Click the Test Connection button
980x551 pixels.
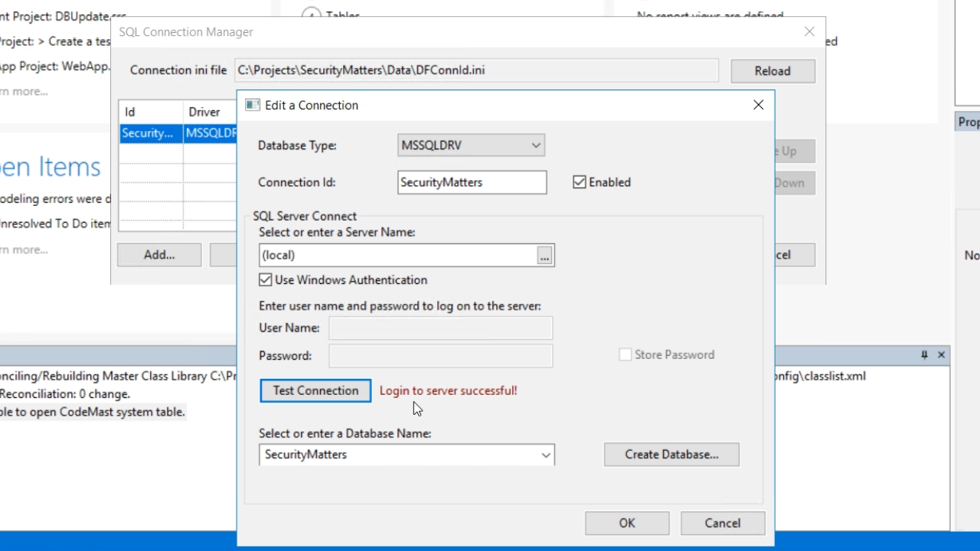[315, 390]
